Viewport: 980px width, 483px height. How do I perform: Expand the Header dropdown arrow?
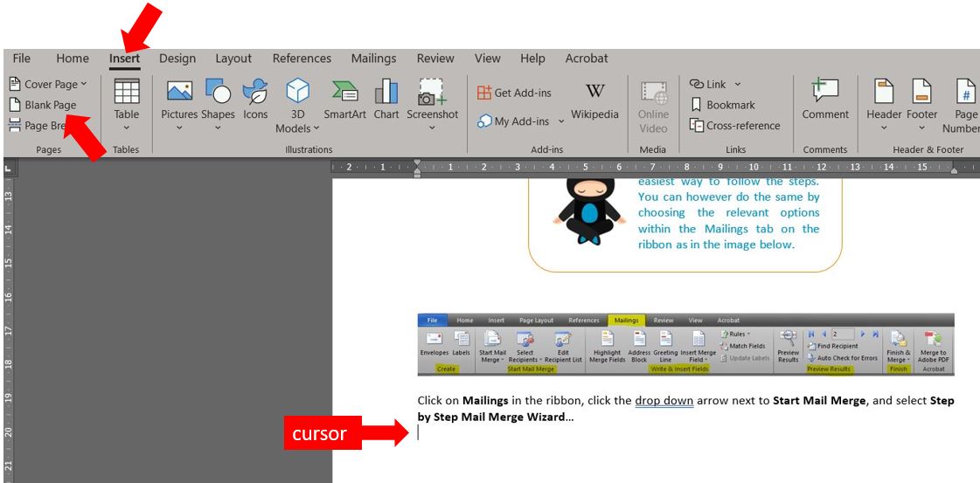[x=884, y=128]
